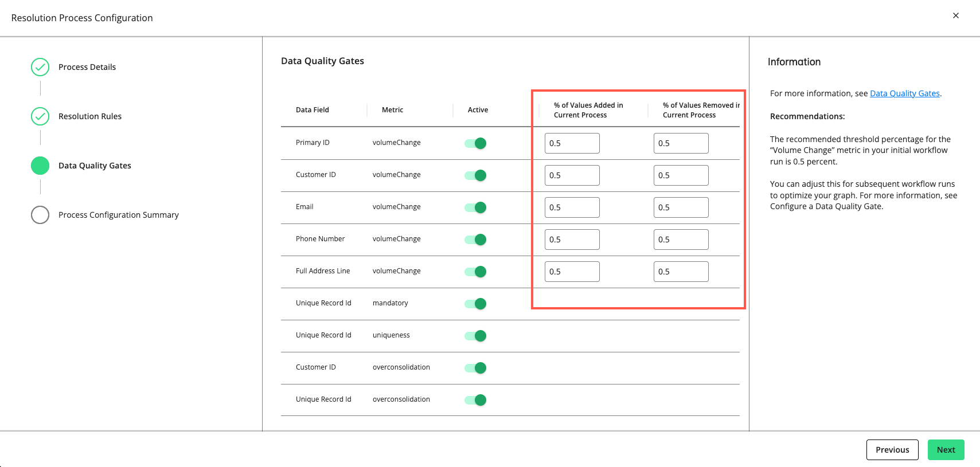
Task: Click the Resolution Rules checkmark step icon
Action: click(x=40, y=116)
